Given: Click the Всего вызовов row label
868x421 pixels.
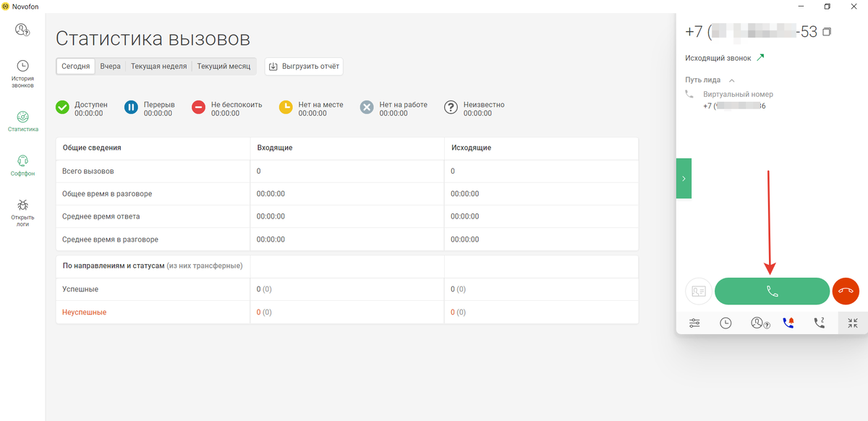Looking at the screenshot, I should pyautogui.click(x=88, y=171).
